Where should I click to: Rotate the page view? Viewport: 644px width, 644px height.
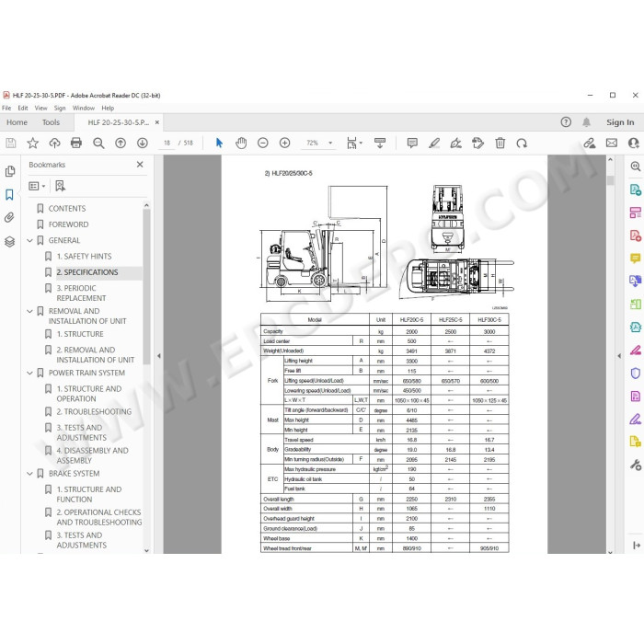point(522,143)
